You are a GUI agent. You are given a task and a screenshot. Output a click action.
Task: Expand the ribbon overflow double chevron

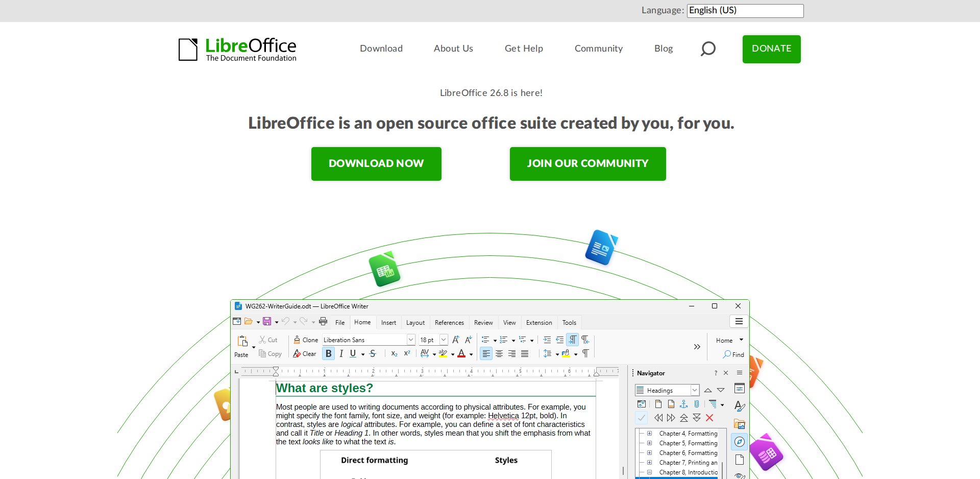(697, 347)
